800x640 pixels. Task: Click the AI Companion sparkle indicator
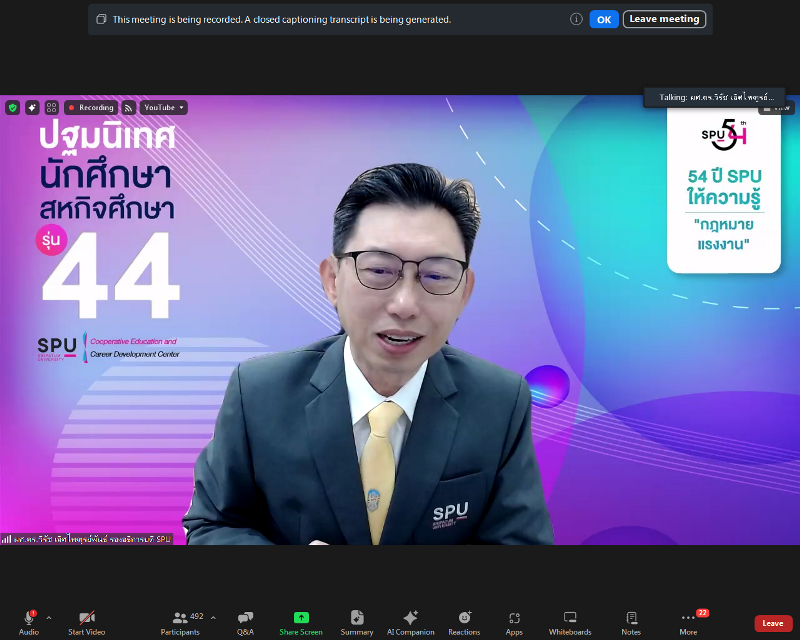coord(32,108)
